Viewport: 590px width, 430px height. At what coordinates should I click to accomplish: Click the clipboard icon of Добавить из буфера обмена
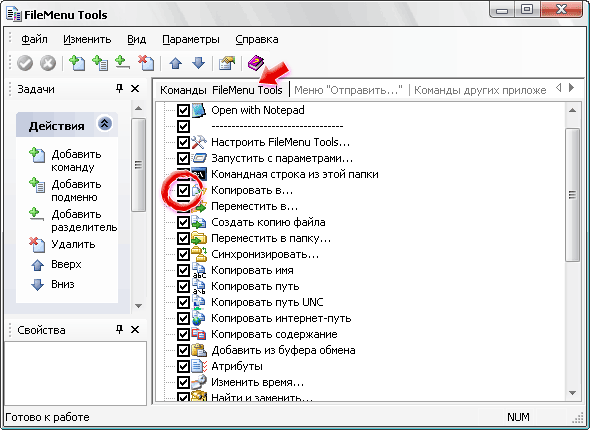(199, 350)
